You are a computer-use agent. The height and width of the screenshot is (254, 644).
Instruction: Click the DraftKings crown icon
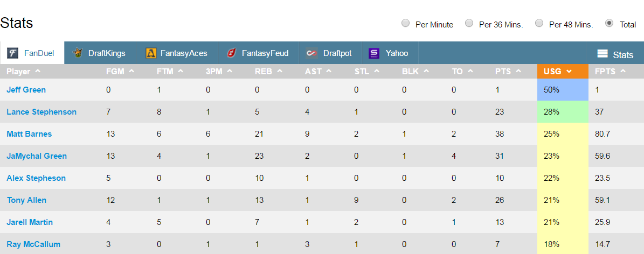[x=77, y=53]
